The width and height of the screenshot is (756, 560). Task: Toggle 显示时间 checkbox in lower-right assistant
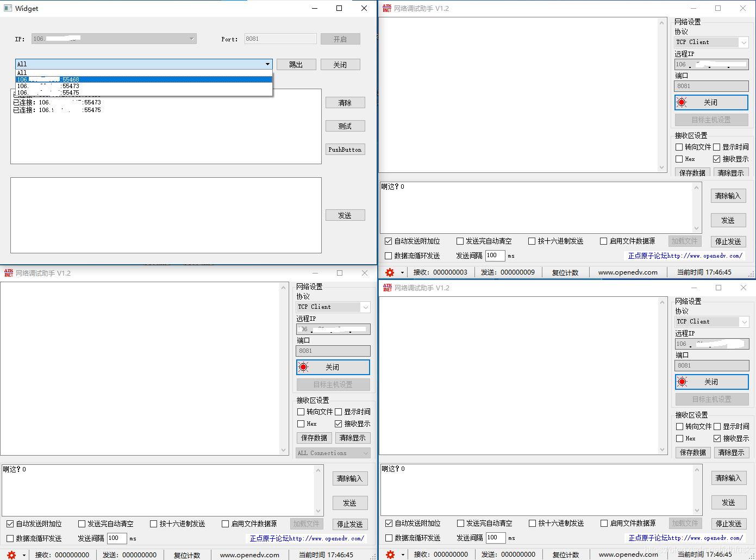tap(717, 426)
